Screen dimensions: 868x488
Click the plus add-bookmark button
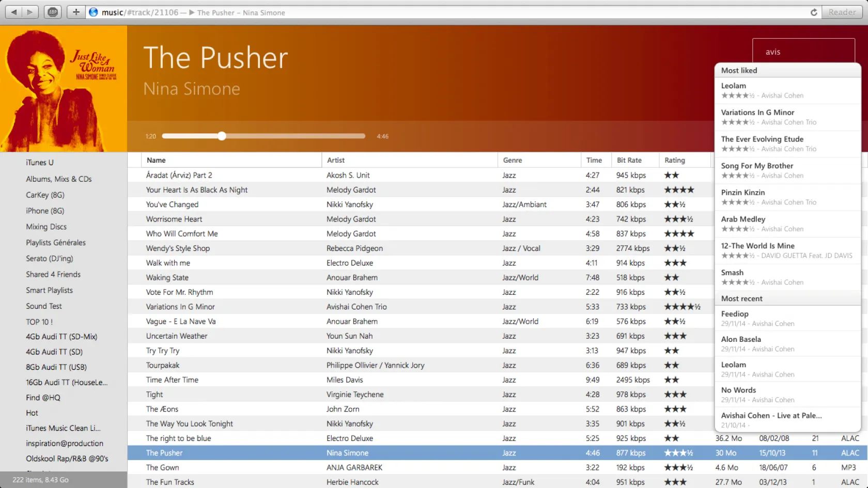click(76, 12)
